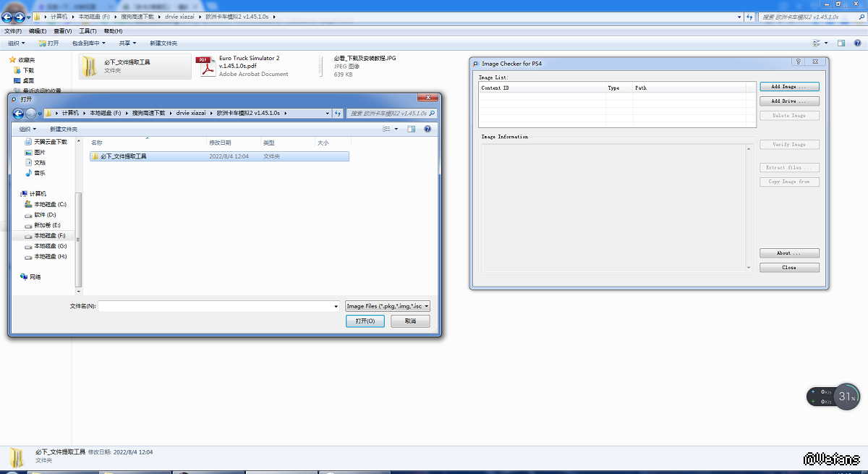The width and height of the screenshot is (868, 474).
Task: Click the Content ID column header
Action: point(542,88)
